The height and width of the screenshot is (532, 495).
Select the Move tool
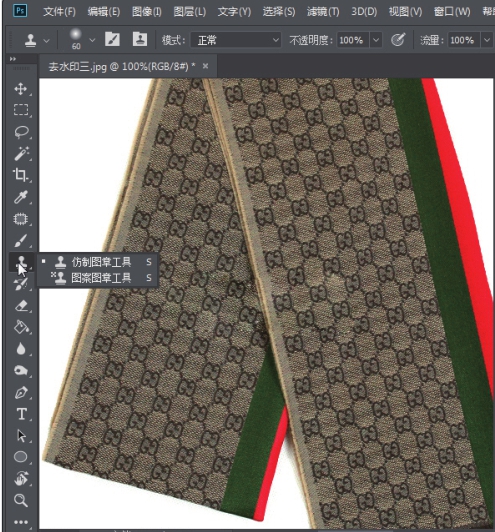[21, 89]
